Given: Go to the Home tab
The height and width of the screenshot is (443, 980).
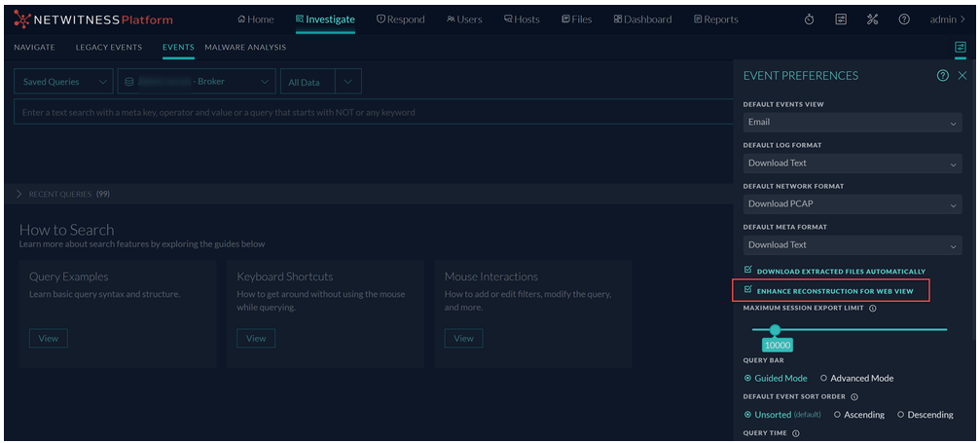Looking at the screenshot, I should click(256, 19).
